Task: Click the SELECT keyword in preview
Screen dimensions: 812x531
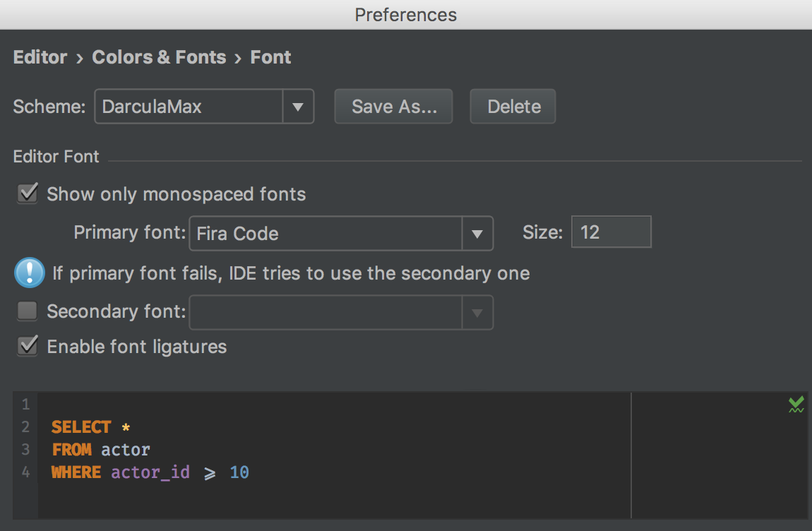Action: [x=81, y=427]
